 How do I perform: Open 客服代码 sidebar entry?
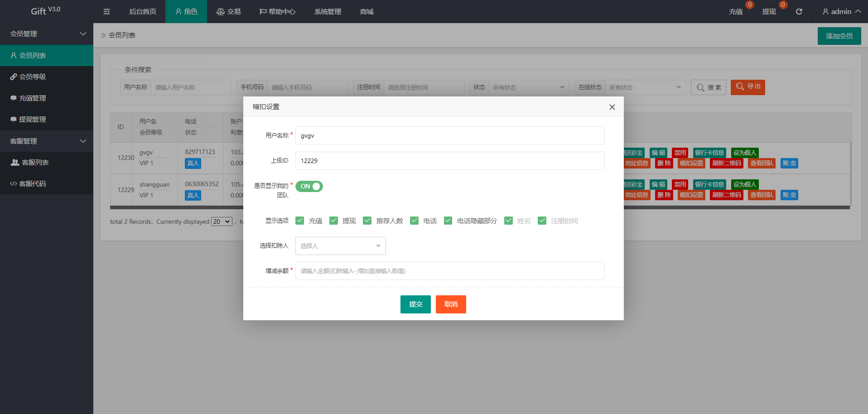(32, 184)
